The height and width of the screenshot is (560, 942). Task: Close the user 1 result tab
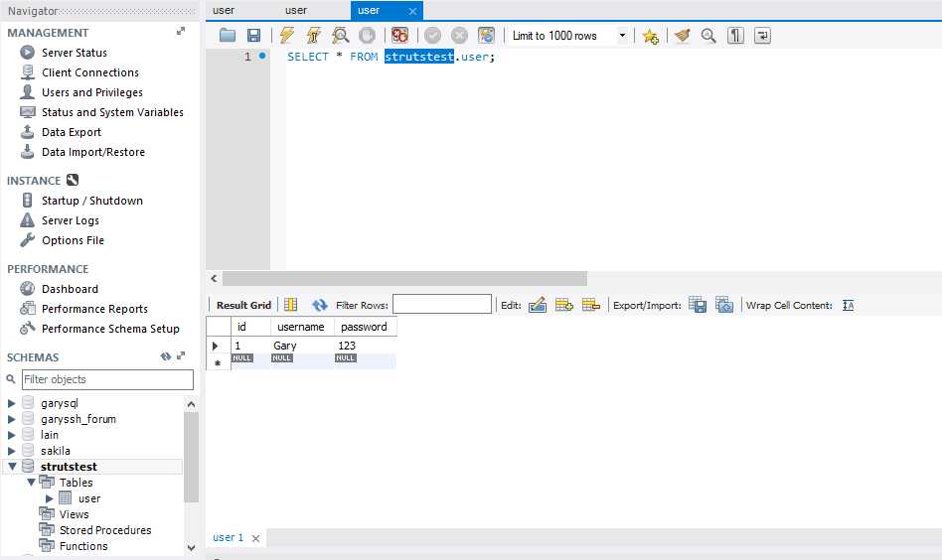pos(256,538)
